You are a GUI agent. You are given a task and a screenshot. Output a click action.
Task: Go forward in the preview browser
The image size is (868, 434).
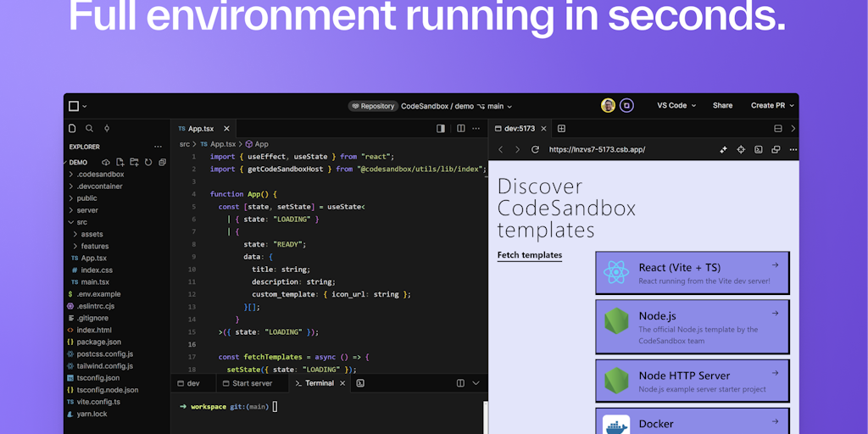(518, 149)
